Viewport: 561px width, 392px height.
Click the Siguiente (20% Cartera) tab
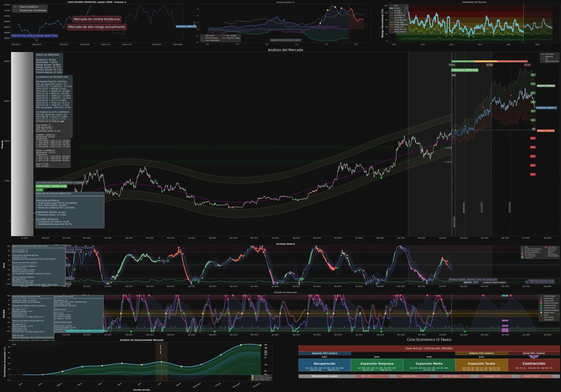pyautogui.click(x=325, y=353)
